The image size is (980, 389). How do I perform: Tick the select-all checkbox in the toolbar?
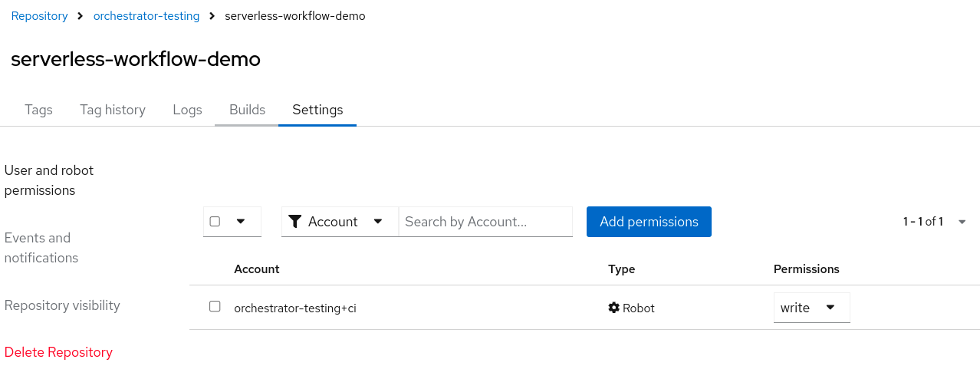click(215, 221)
